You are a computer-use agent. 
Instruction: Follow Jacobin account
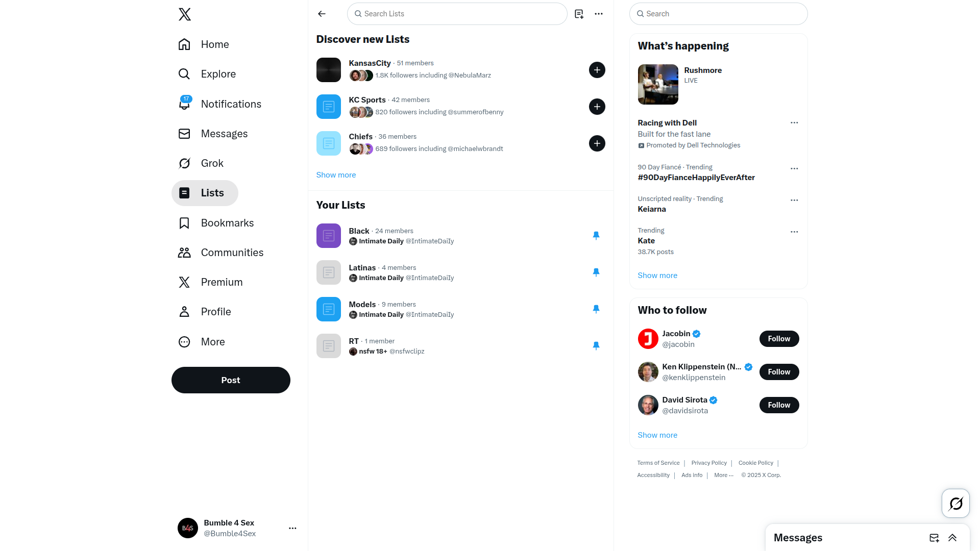(x=779, y=339)
